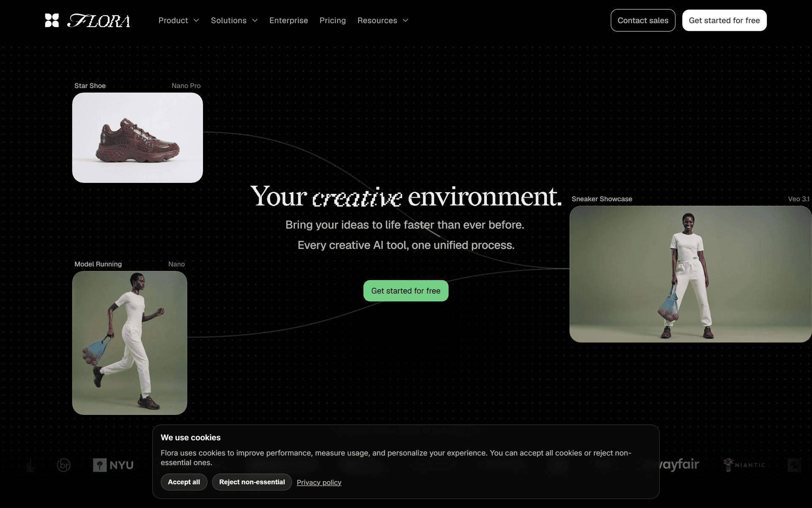Select the Model Running image card
This screenshot has height=508, width=812.
click(x=129, y=343)
